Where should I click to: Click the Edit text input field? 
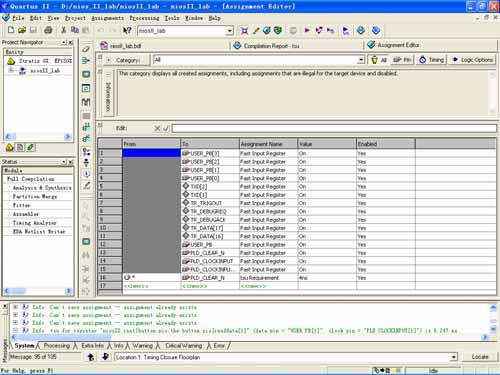tap(334, 128)
